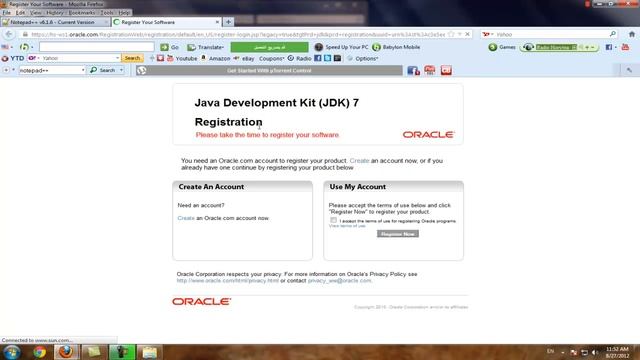Image resolution: width=640 pixels, height=360 pixels.
Task: Open Google Chrome from the taskbar
Action: pos(40,352)
